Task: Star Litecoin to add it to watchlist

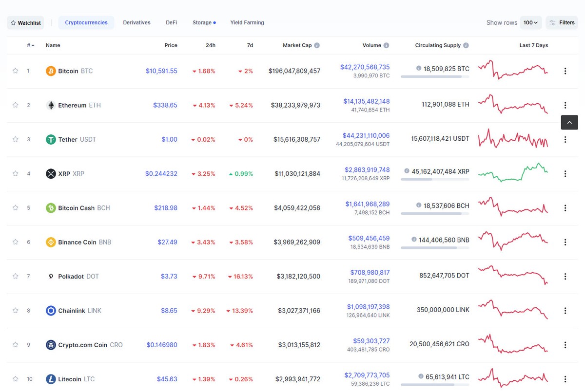Action: [15, 379]
